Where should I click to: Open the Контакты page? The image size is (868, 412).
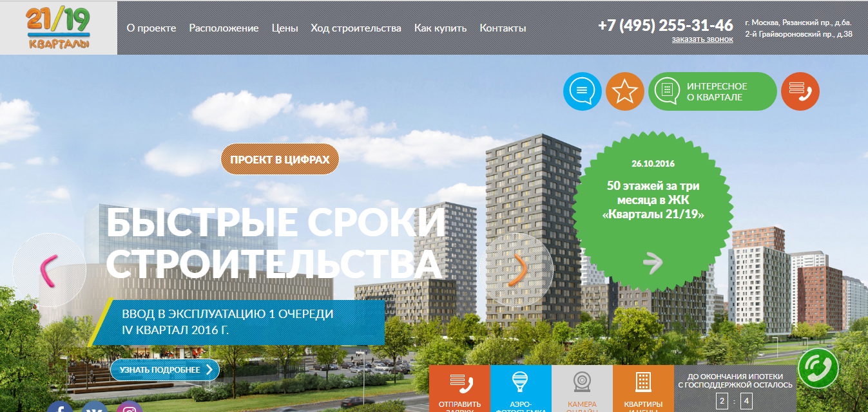pyautogui.click(x=503, y=28)
